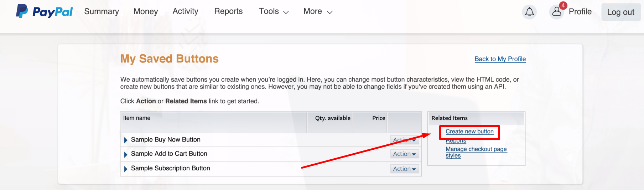This screenshot has height=190, width=644.
Task: Expand the Sample Buy Now Button row
Action: coord(126,140)
